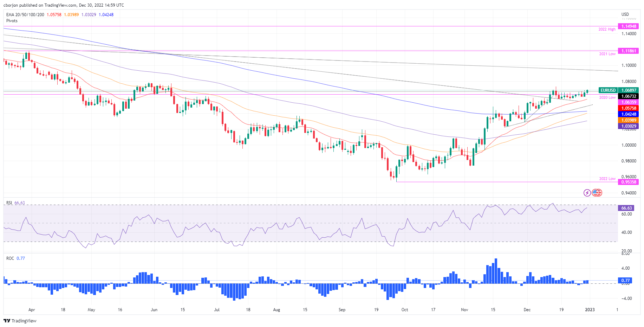The image size is (644, 327).
Task: Select the EMA 20/50/100/200 indicator legend
Action: [x=25, y=15]
